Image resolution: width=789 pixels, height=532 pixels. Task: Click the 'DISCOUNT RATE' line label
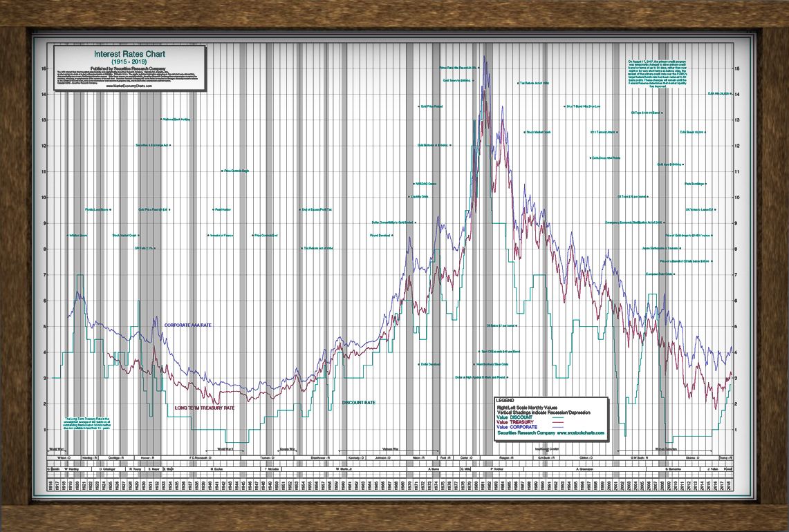(359, 403)
